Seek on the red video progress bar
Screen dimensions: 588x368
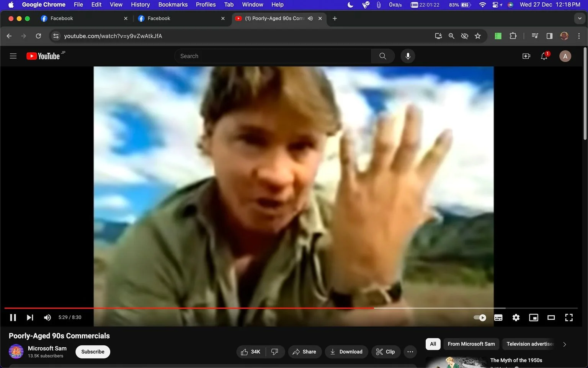tap(189, 308)
